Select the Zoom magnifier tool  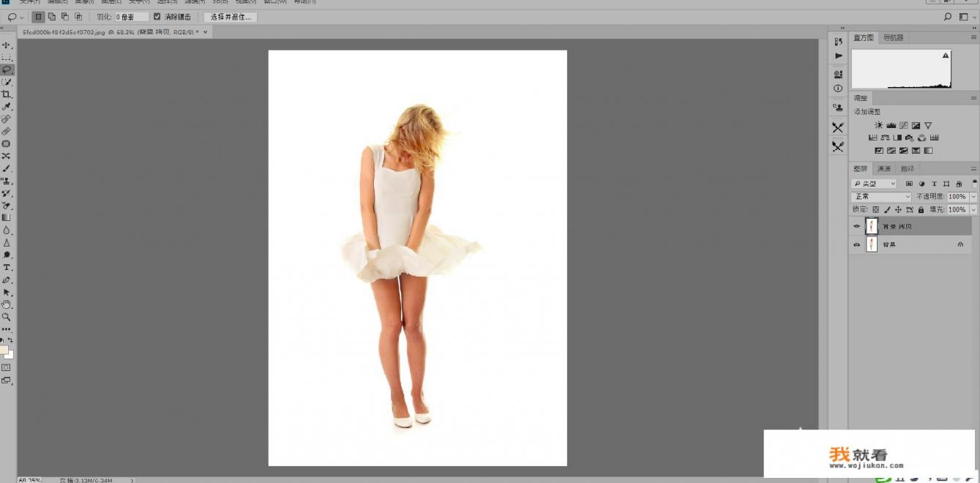(x=7, y=317)
